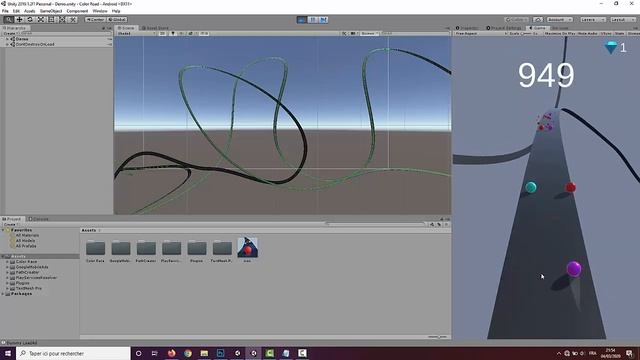Switch to the Inspector tab
Screen dimensions: 640x360
[467, 28]
